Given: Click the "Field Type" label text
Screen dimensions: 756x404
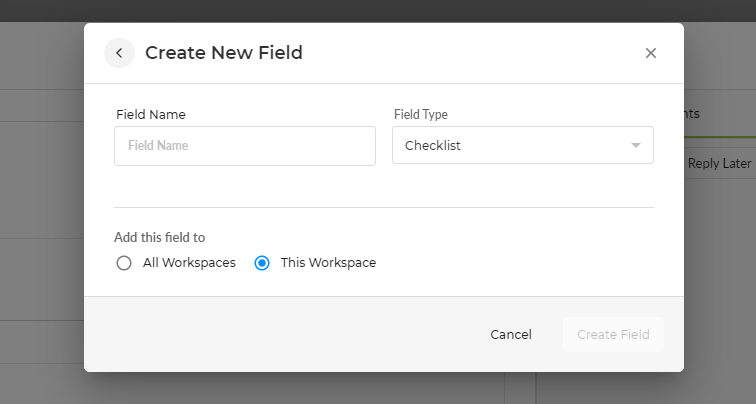Looking at the screenshot, I should point(420,115).
